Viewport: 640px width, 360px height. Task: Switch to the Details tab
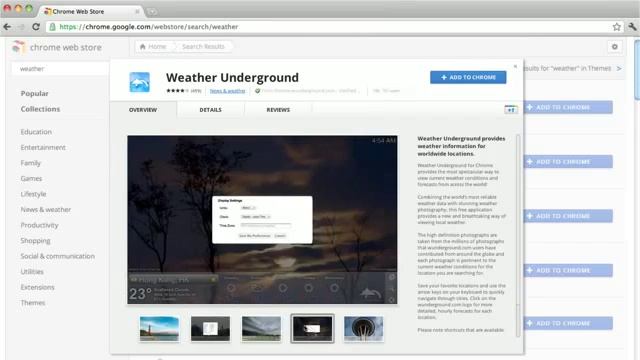pyautogui.click(x=211, y=110)
